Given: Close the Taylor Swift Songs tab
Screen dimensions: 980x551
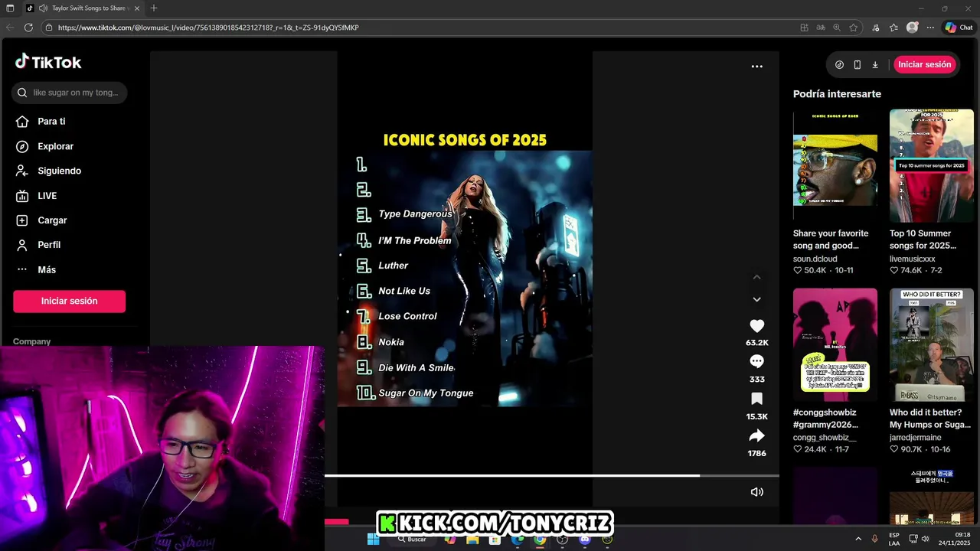Looking at the screenshot, I should pyautogui.click(x=137, y=8).
